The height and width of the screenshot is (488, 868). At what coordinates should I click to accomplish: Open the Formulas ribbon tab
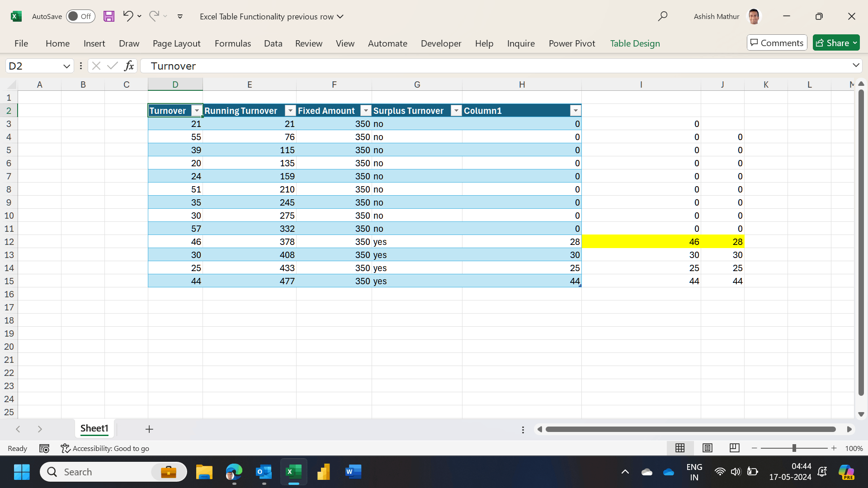coord(232,43)
